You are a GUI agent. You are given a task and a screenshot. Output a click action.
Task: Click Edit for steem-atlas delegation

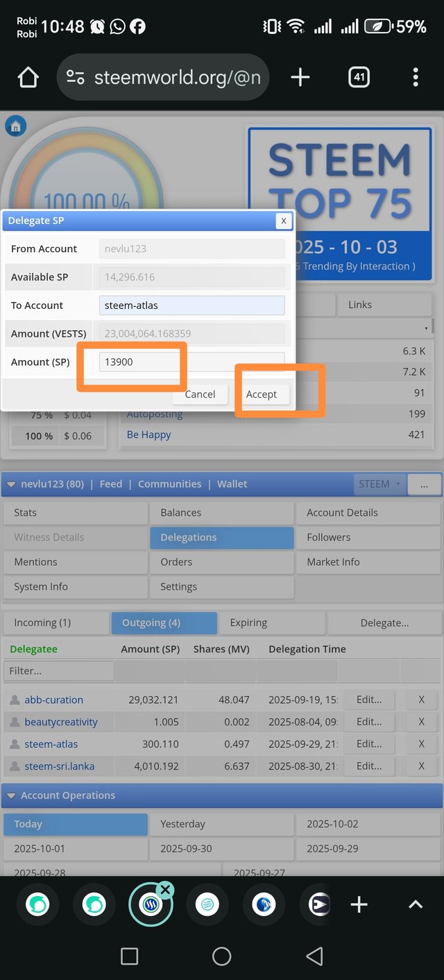click(369, 744)
